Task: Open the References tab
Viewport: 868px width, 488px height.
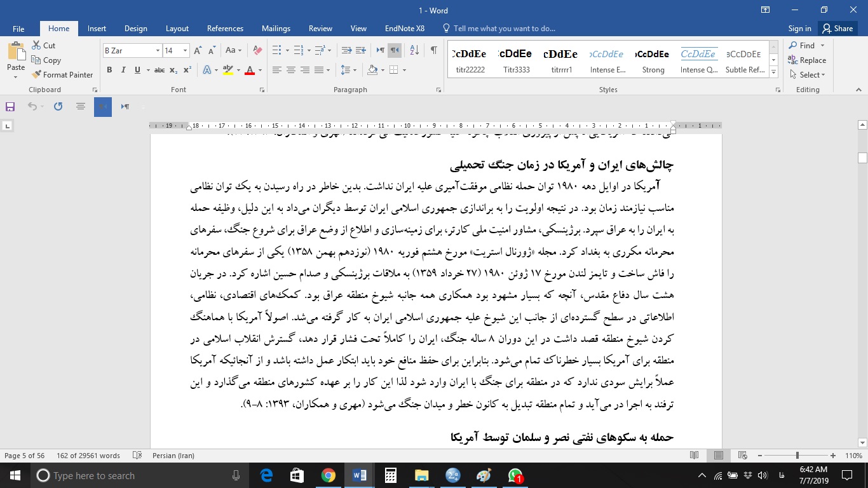Action: (x=225, y=29)
